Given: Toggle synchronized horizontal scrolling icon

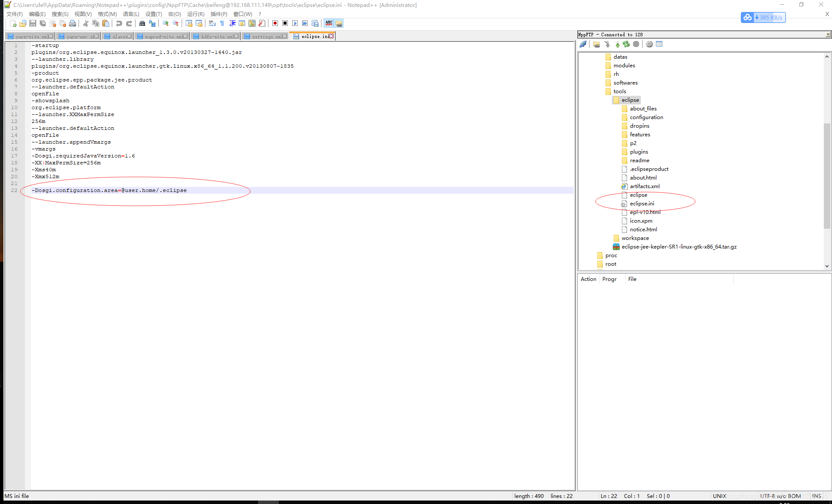Looking at the screenshot, I should pos(199,23).
